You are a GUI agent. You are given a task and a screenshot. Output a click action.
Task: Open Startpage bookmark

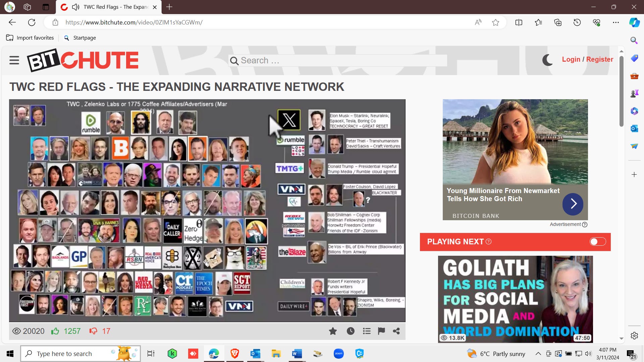pos(80,38)
